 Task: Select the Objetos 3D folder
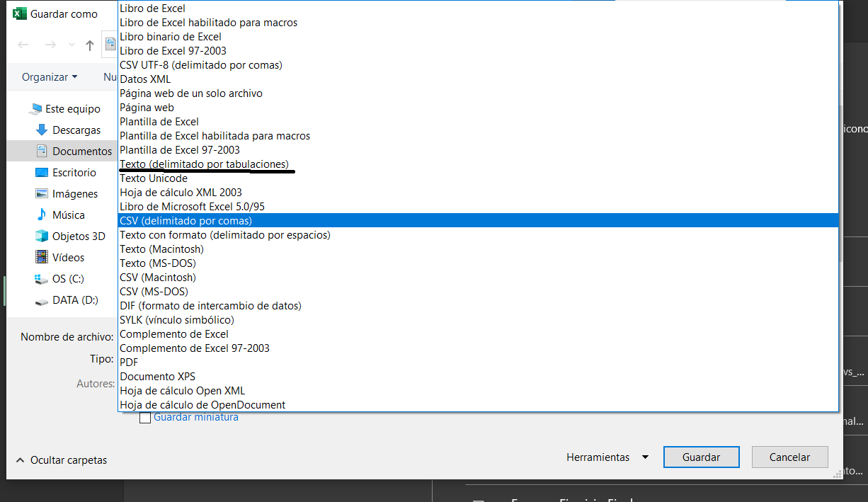[x=78, y=236]
